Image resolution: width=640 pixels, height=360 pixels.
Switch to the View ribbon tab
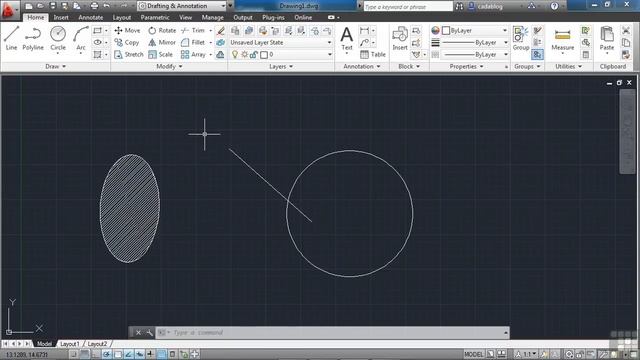point(185,18)
